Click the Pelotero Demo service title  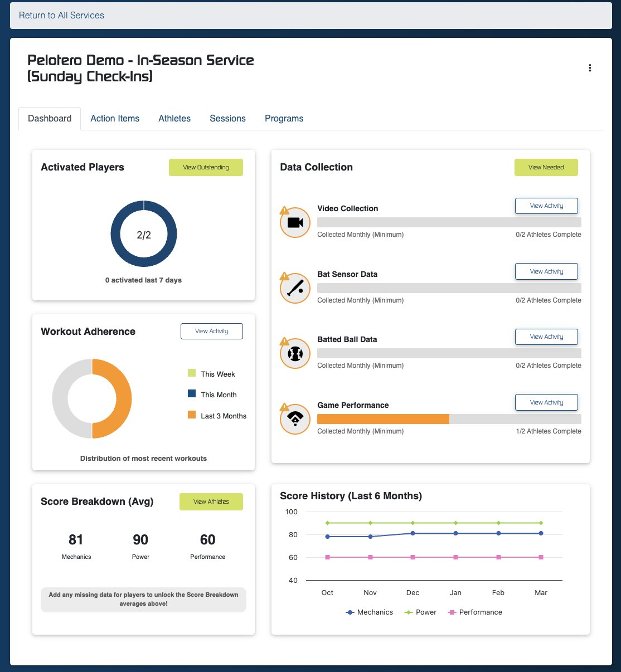tap(140, 68)
